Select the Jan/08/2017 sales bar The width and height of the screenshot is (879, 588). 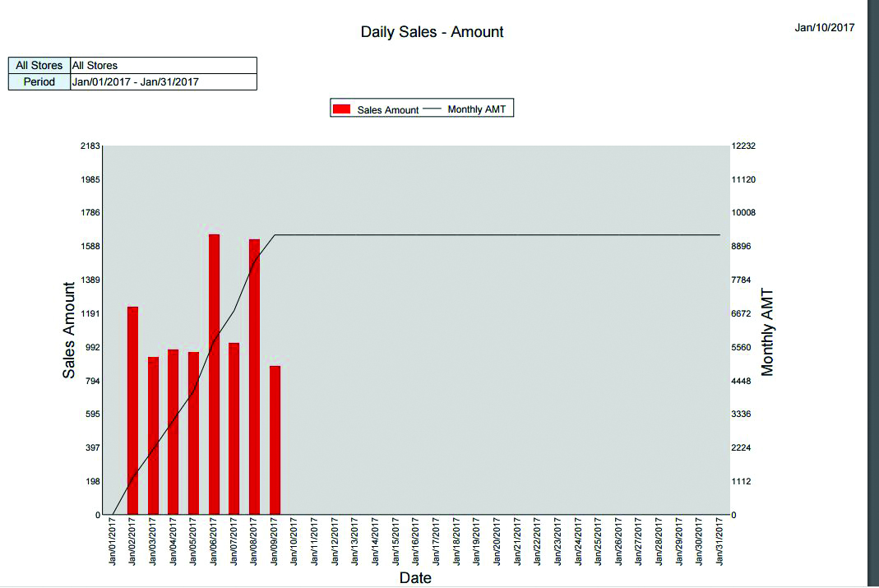click(255, 377)
